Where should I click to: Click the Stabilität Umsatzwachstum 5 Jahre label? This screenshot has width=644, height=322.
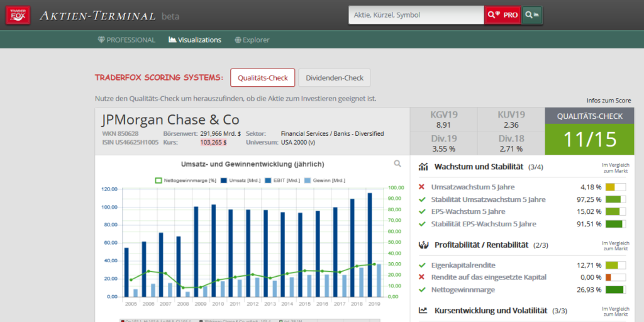tap(488, 199)
